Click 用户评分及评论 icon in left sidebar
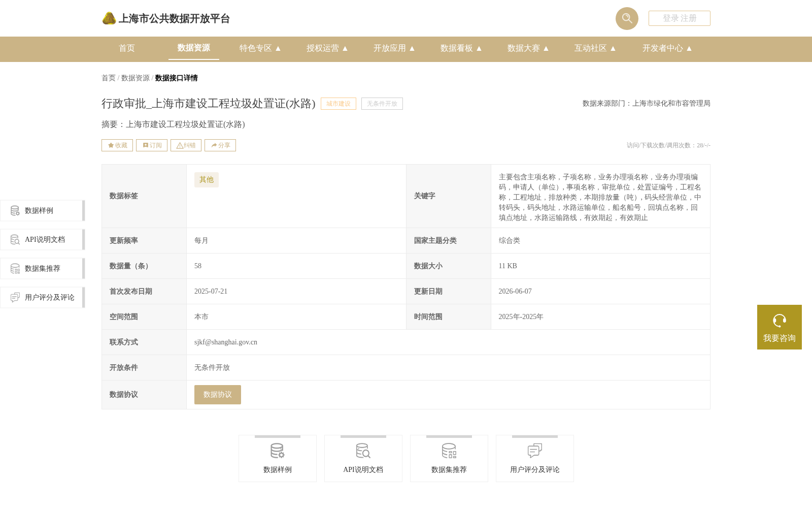Image resolution: width=812 pixels, height=508 pixels. 15,297
